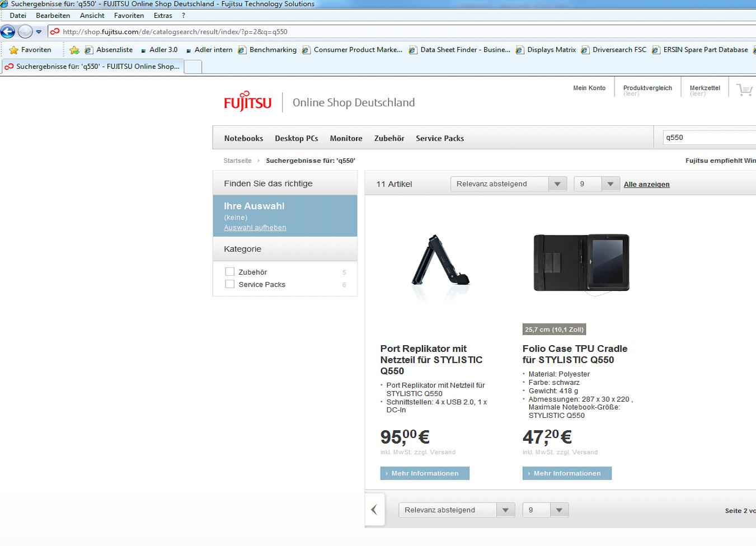Click Mehr Informationen for Port Replikator

point(425,473)
